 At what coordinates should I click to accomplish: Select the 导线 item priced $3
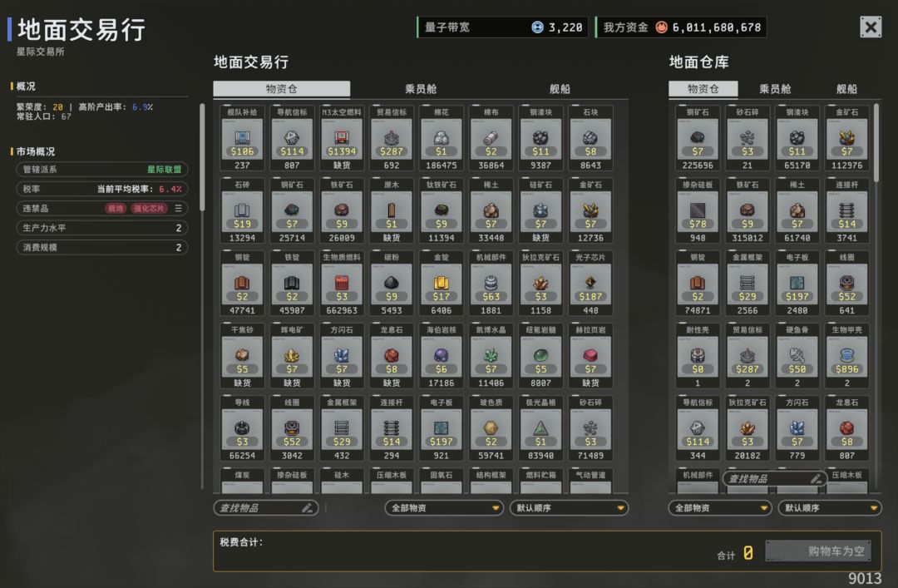tap(242, 428)
